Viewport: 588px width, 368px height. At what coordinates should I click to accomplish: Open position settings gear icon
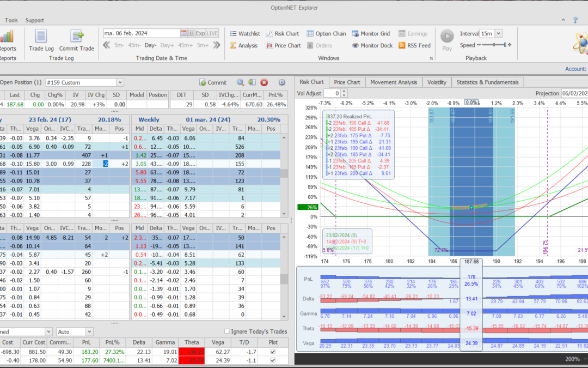[x=281, y=82]
